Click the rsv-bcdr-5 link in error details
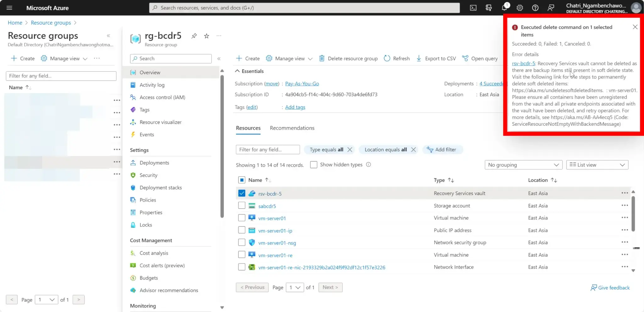Screen dimensions: 644x312 click(523, 63)
